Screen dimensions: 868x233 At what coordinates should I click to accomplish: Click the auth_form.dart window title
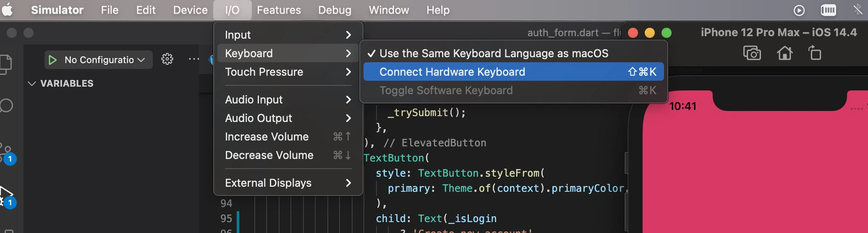click(574, 32)
